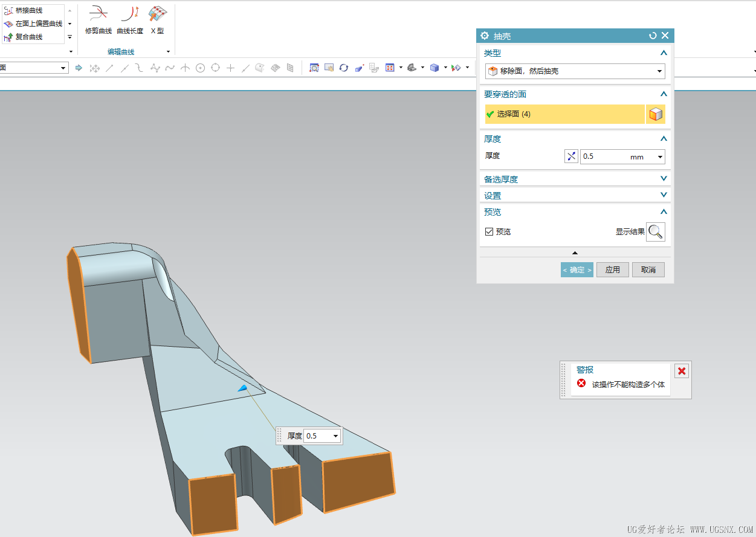756x537 pixels.
Task: Open the 曲线长度 curve length tool
Action: 130,19
